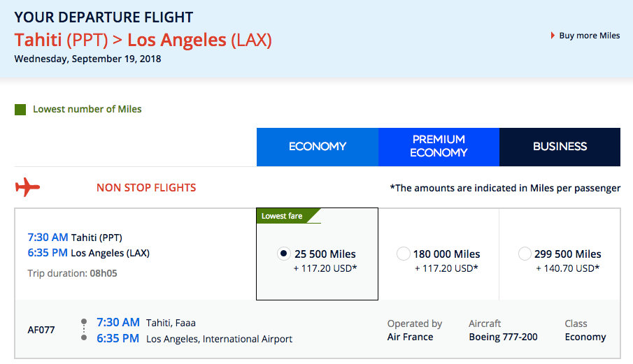Click the green Lowest number of Miles square
Image resolution: width=633 pixels, height=364 pixels.
(20, 110)
